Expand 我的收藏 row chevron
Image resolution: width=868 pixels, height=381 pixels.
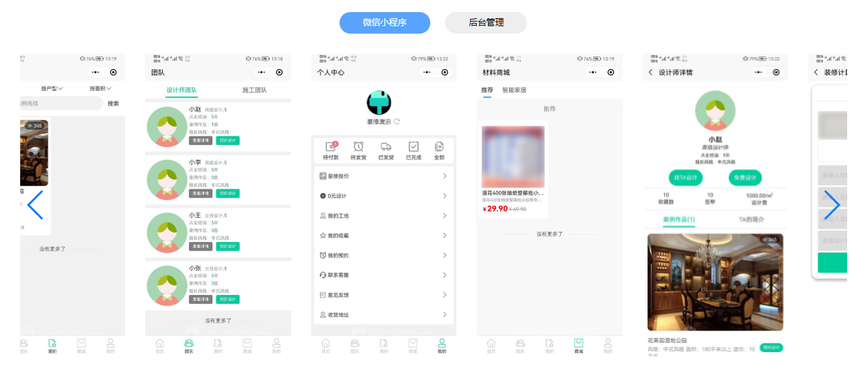pos(444,235)
